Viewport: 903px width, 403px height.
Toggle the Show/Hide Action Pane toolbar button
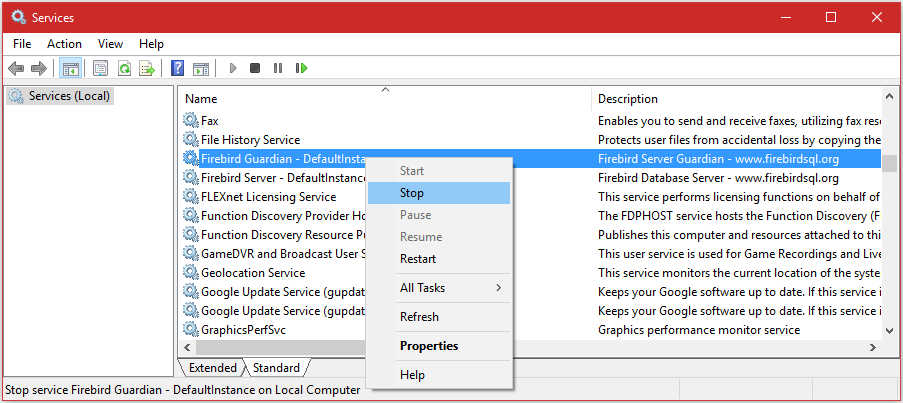[x=201, y=68]
